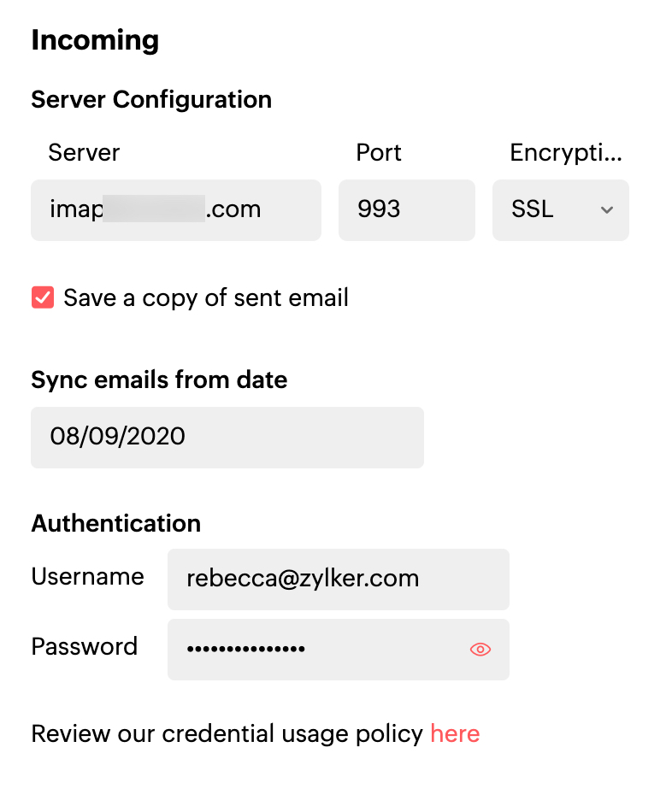Uncheck the Save a copy checkbox

43,297
